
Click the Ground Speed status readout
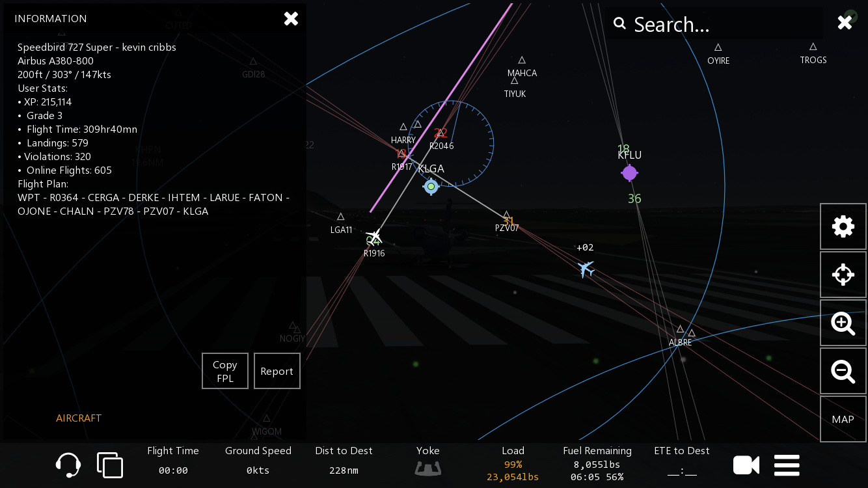click(x=258, y=461)
